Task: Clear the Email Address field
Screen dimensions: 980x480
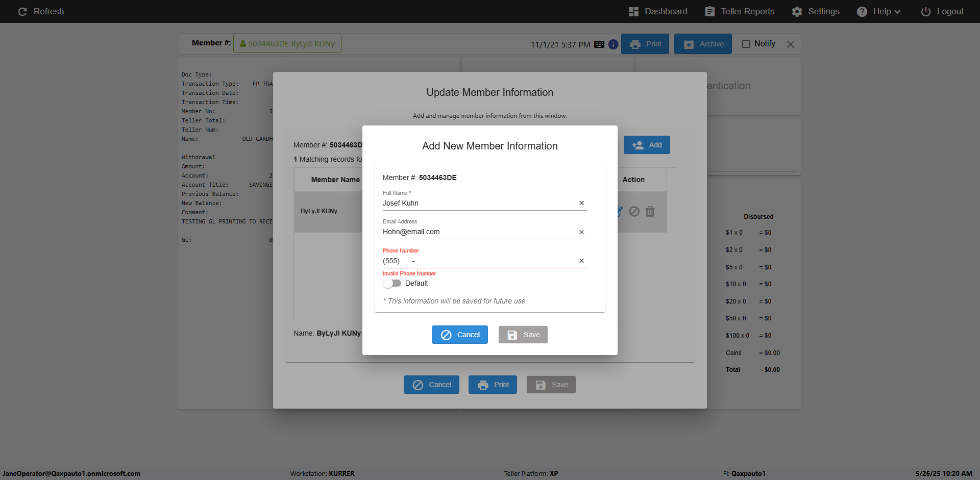Action: coord(581,232)
